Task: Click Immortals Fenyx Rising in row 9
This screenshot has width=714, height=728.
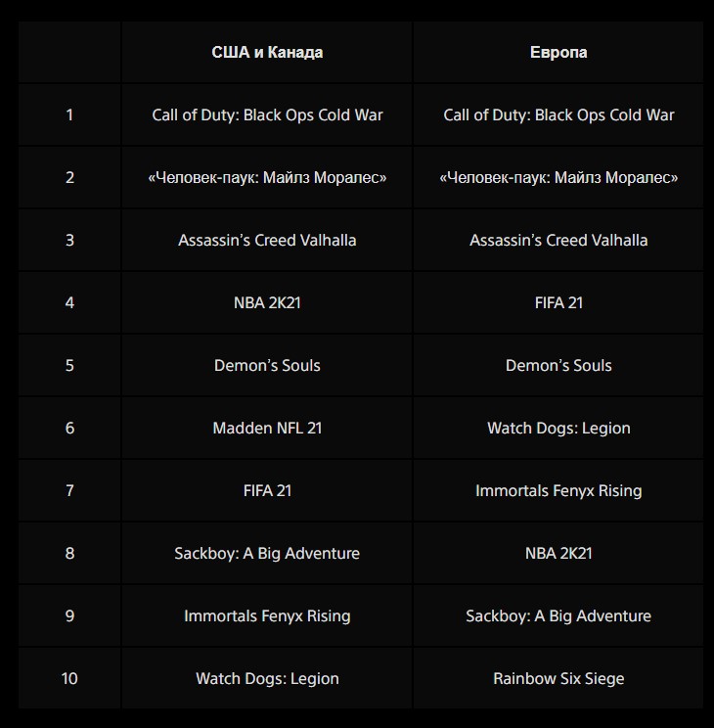Action: coord(267,615)
